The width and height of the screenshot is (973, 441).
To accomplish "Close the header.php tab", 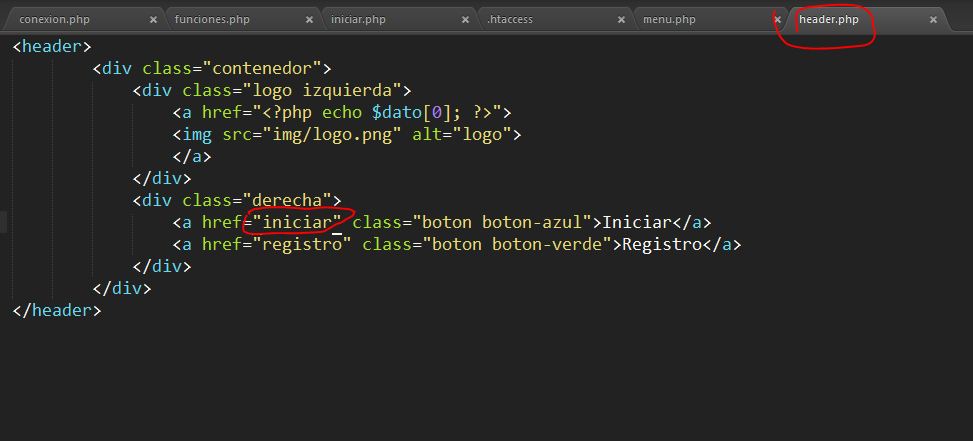I will tap(933, 19).
